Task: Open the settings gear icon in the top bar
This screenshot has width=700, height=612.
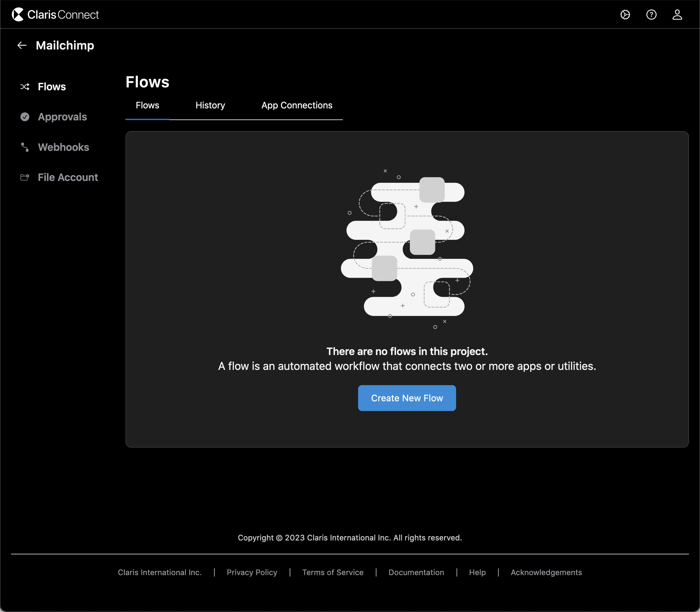Action: pos(625,14)
